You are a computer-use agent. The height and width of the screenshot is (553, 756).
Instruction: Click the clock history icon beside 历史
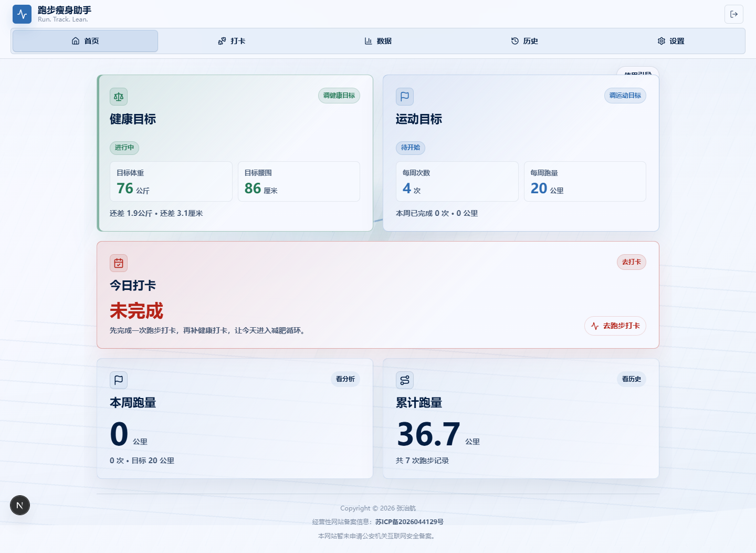pyautogui.click(x=515, y=41)
